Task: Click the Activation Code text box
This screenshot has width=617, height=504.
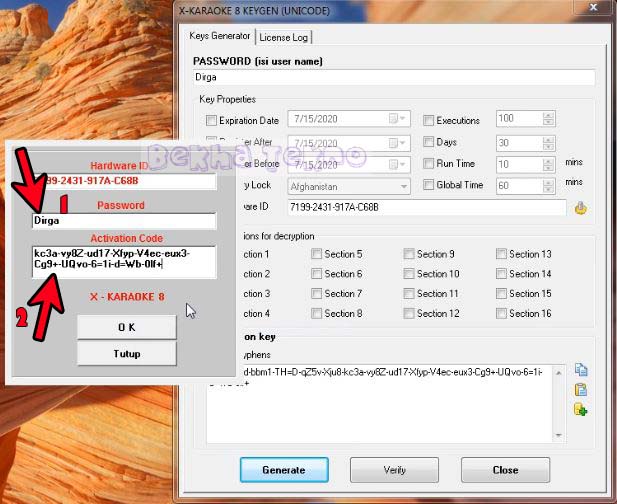Action: pos(124,262)
